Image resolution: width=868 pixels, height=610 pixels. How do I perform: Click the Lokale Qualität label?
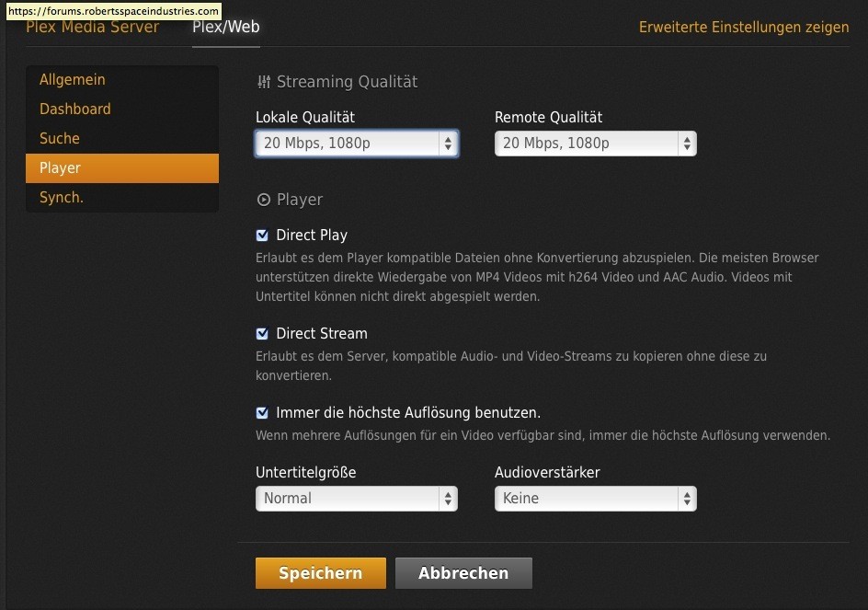tap(305, 118)
